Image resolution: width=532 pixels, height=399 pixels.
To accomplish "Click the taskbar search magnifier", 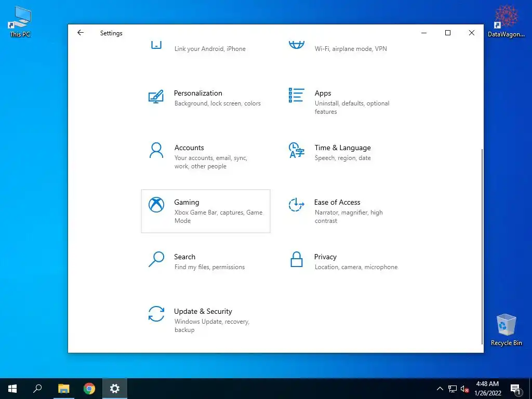I will tap(37, 389).
